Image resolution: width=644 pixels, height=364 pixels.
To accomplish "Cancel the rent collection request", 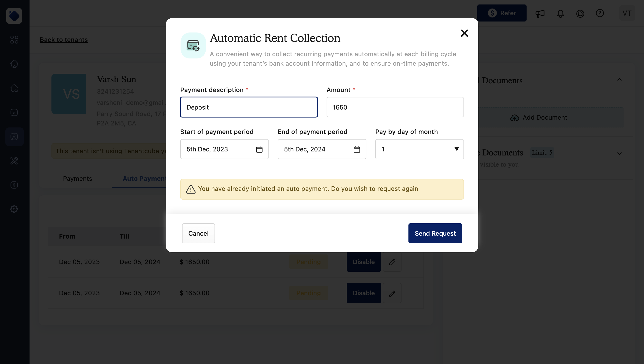I will pos(198,233).
